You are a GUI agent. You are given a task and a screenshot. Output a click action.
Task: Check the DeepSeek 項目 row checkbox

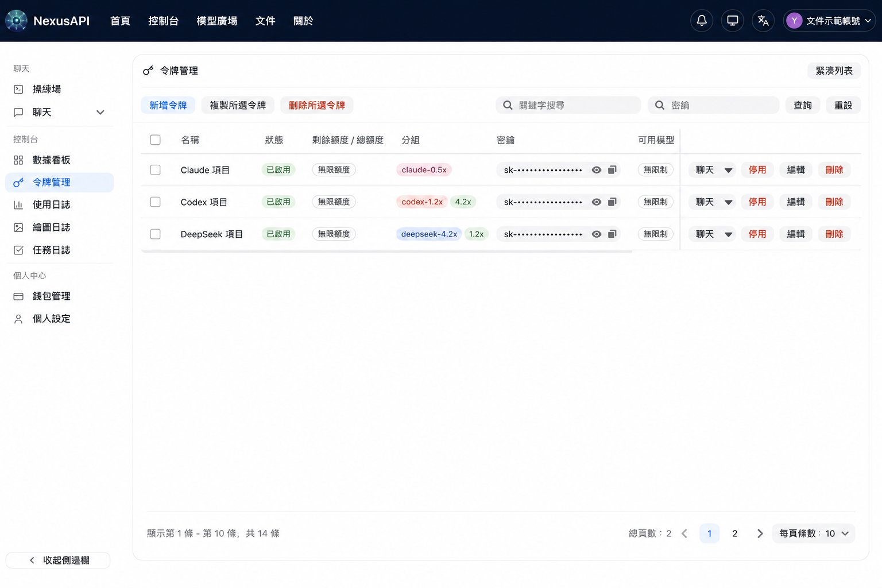tap(155, 234)
